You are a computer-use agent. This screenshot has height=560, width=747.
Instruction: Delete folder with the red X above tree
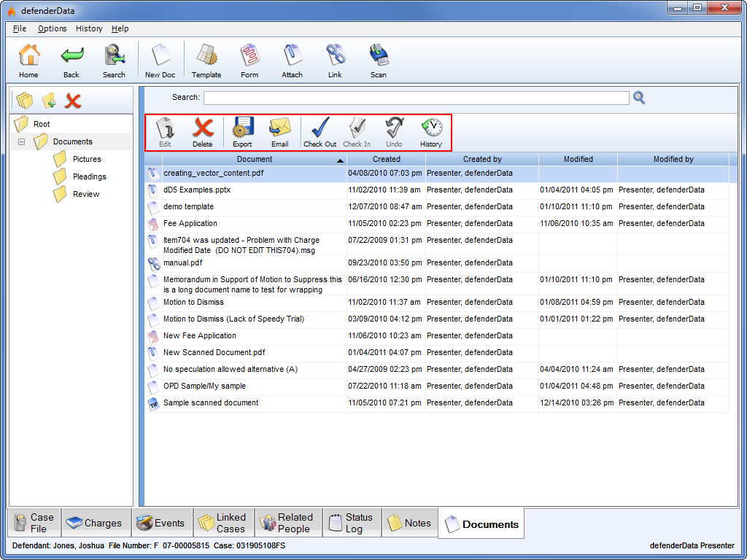point(73,101)
